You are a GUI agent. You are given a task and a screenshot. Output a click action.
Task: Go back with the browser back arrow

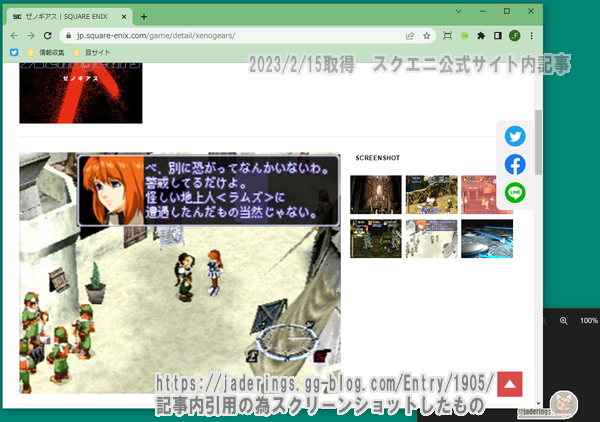14,36
